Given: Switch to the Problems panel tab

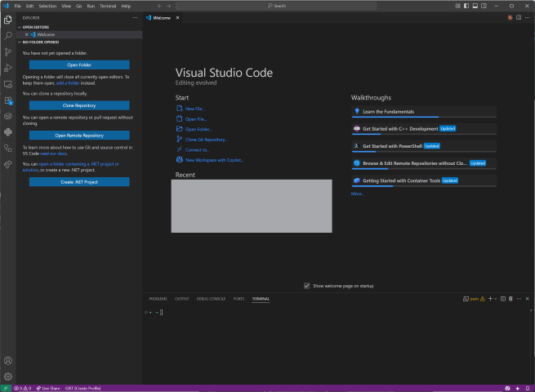Looking at the screenshot, I should (158, 299).
